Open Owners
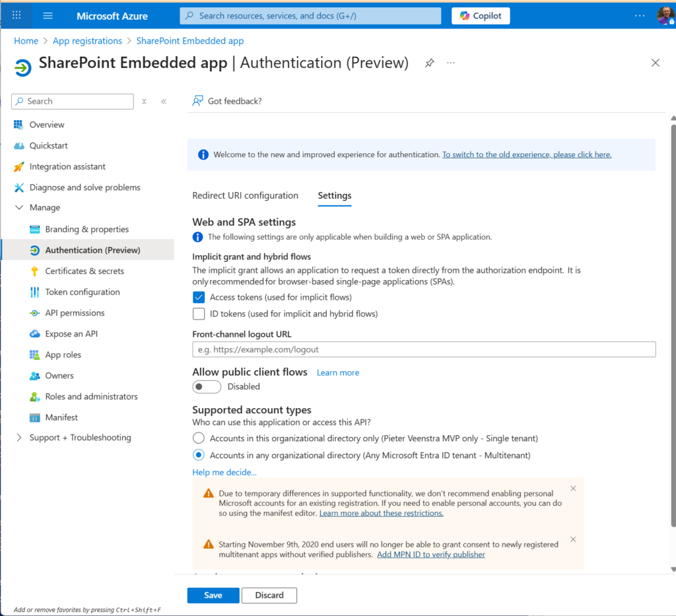676x616 pixels. 59,376
